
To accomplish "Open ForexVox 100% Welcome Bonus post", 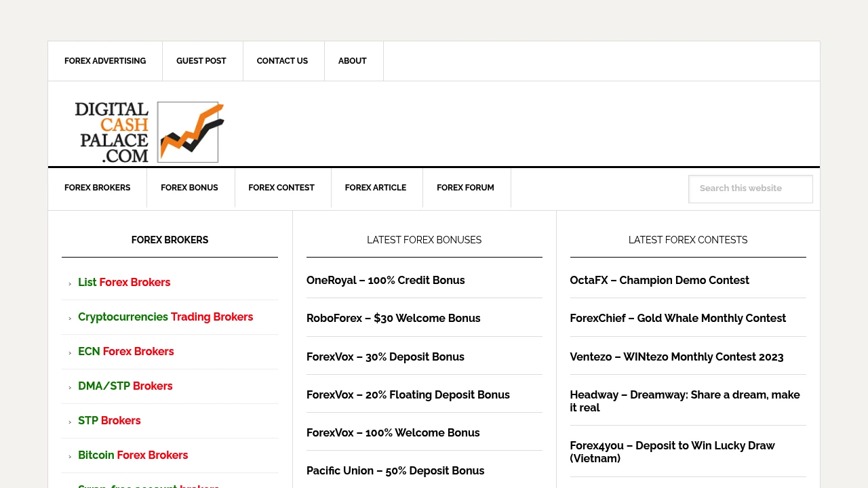I will [393, 433].
